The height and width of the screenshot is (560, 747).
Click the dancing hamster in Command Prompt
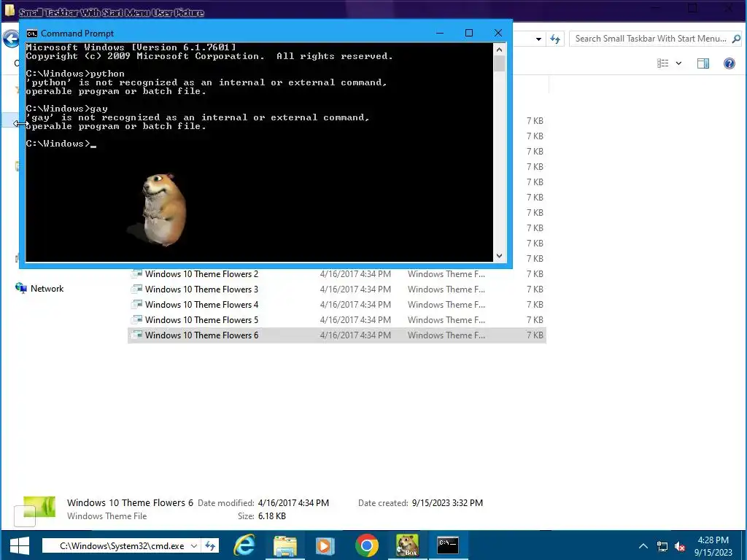coord(163,209)
